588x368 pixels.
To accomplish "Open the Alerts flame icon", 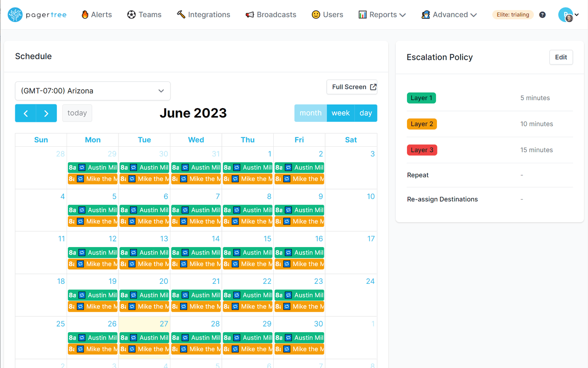I will [x=85, y=14].
